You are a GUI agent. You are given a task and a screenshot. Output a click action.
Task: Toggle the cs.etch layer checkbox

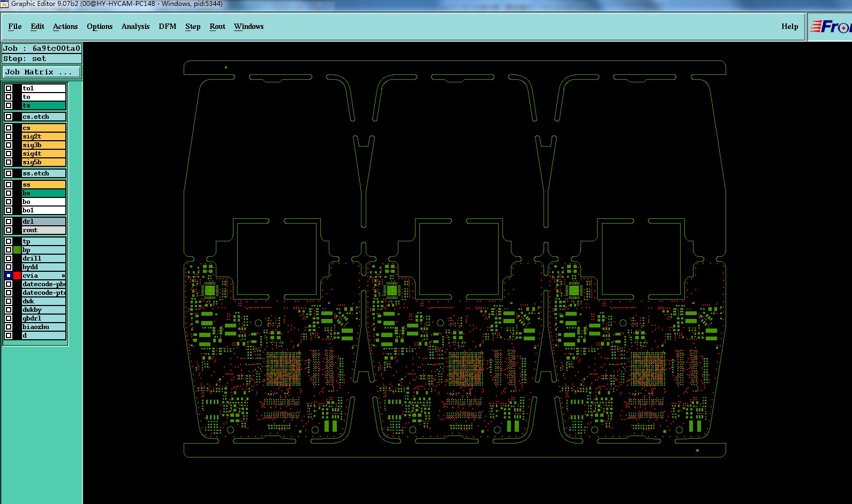pyautogui.click(x=9, y=117)
